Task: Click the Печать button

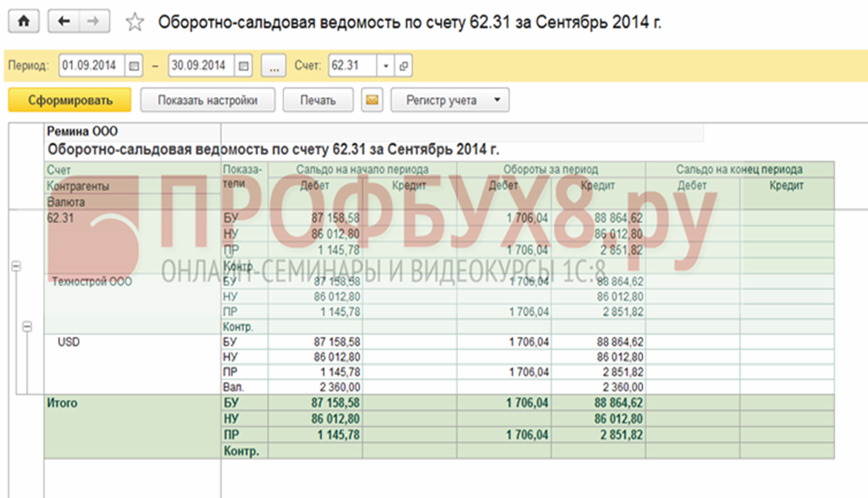Action: tap(318, 100)
